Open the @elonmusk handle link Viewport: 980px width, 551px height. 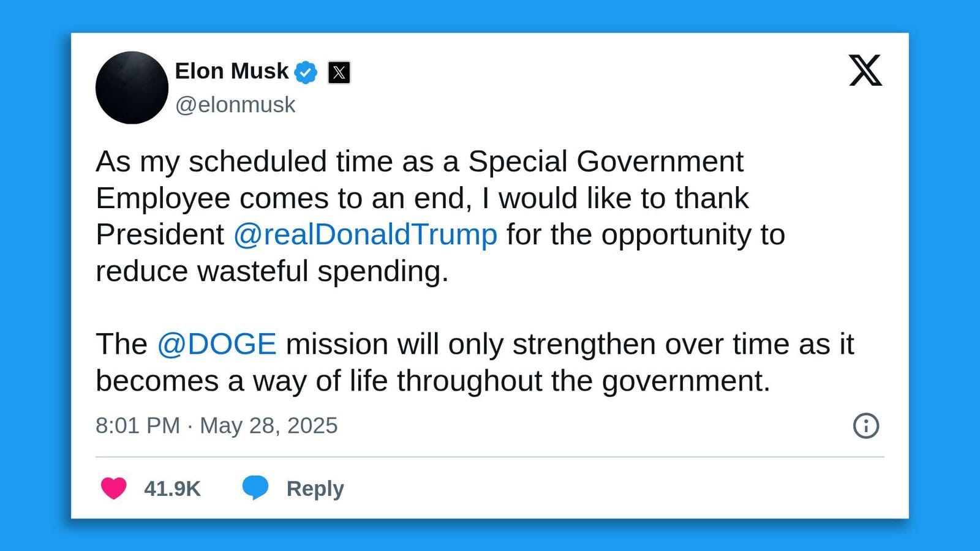pyautogui.click(x=235, y=105)
